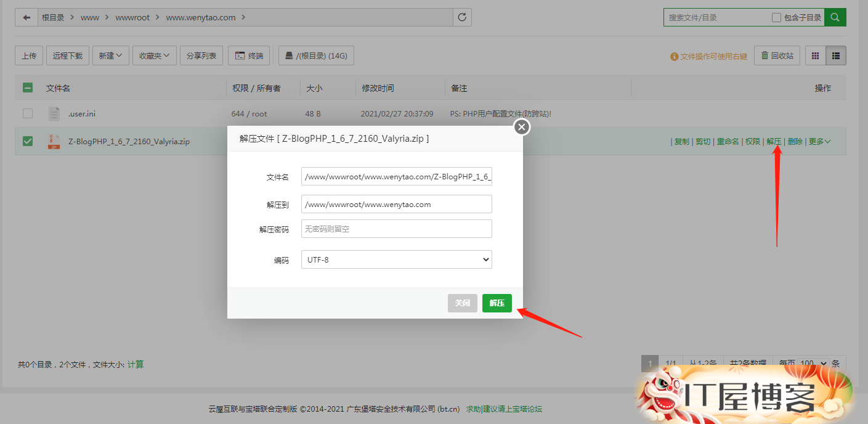Click the root directory (根目录) breadcrumb
This screenshot has width=868, height=424.
pos(53,17)
